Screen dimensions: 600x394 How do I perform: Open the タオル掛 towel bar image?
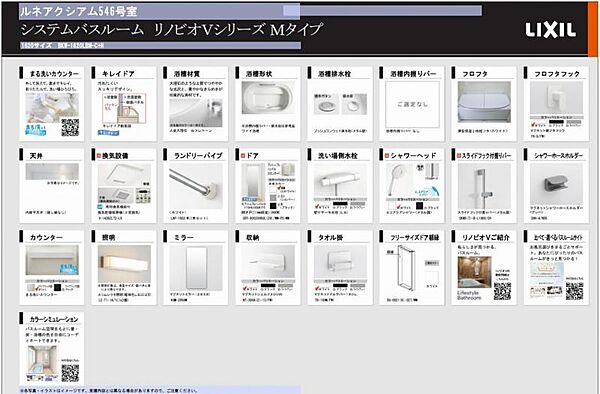click(x=340, y=262)
